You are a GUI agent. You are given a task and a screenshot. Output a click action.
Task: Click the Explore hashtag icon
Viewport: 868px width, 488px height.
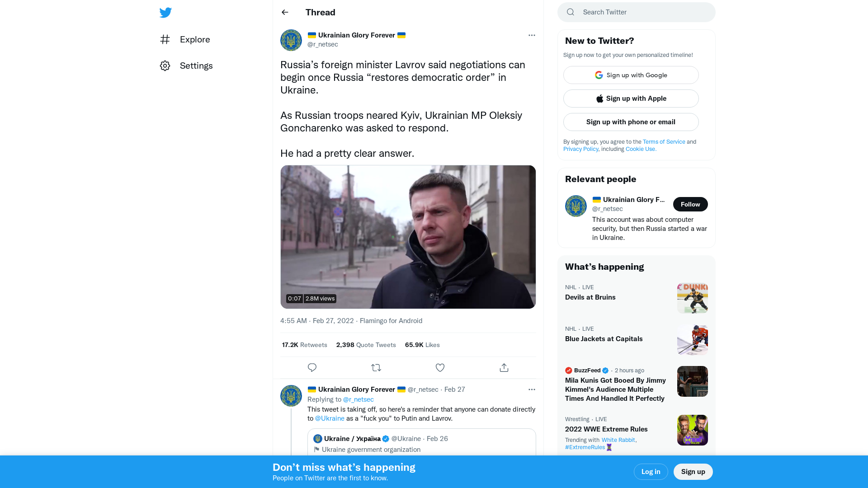pos(165,39)
